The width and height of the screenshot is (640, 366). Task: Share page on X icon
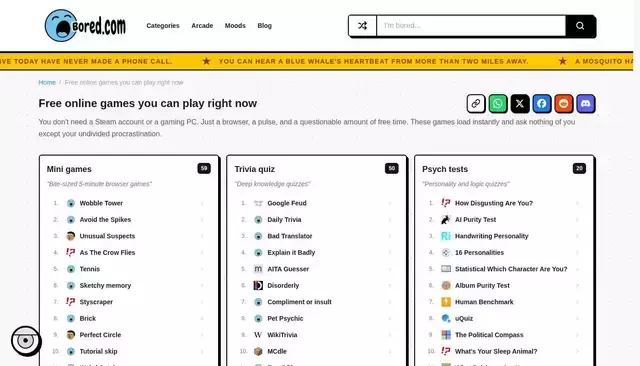click(520, 104)
